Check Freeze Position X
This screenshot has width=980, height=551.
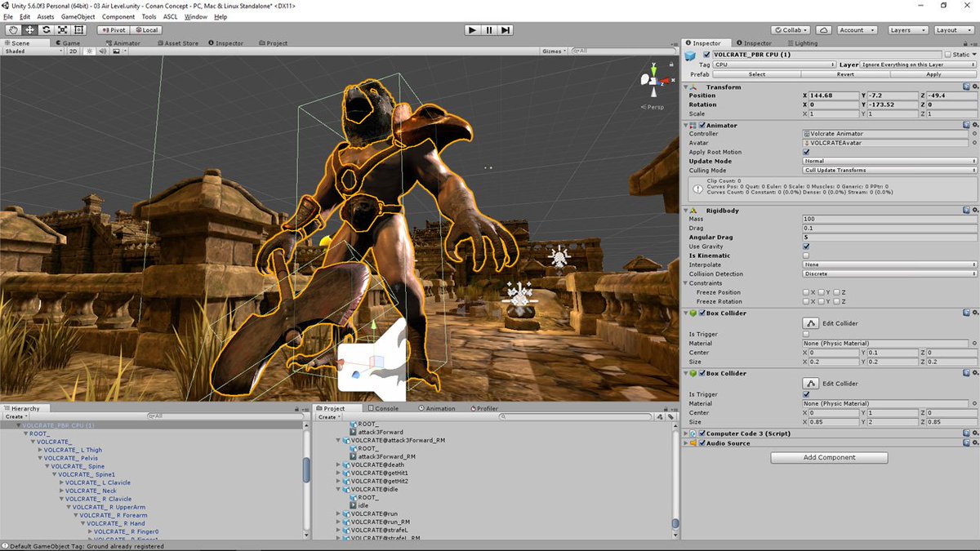click(807, 292)
